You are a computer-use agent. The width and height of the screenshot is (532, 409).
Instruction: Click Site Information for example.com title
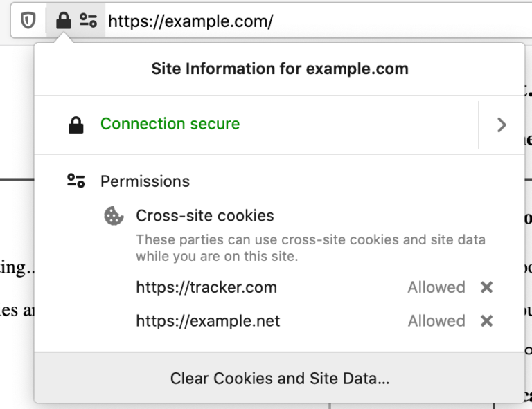[x=280, y=69]
